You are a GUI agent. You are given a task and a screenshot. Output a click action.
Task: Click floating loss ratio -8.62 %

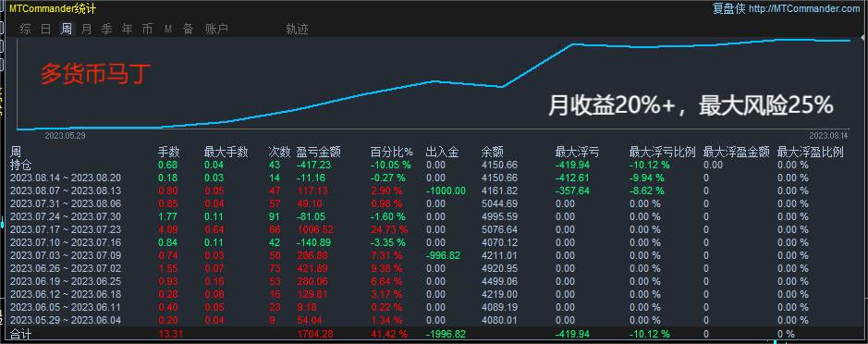[x=646, y=191]
